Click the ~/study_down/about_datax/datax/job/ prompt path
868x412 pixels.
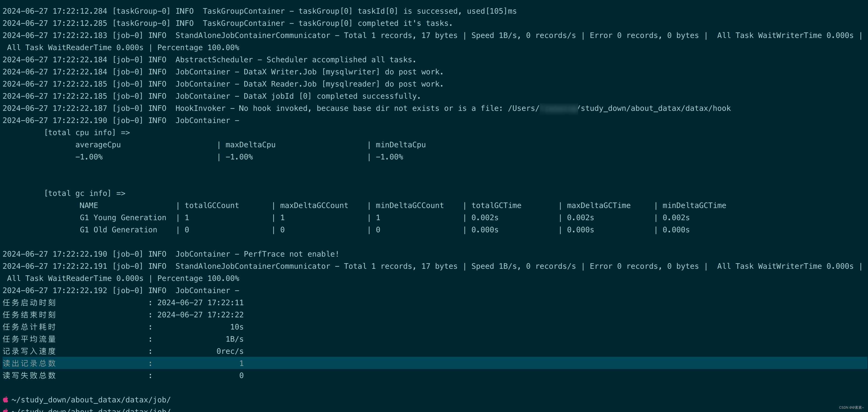point(91,400)
